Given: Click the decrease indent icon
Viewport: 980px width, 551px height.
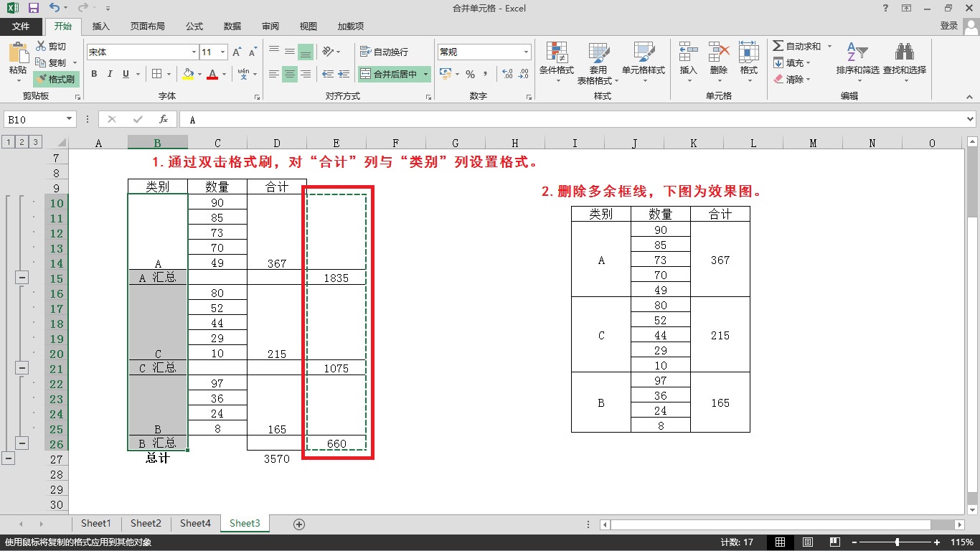Looking at the screenshot, I should [x=328, y=74].
